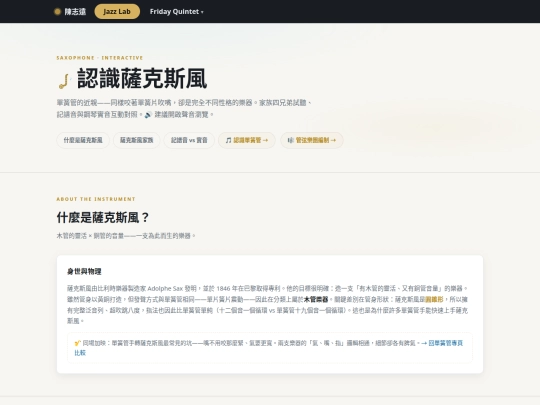540x405 pixels.
Task: Open the 陳志遠 name in the navbar
Action: (75, 12)
